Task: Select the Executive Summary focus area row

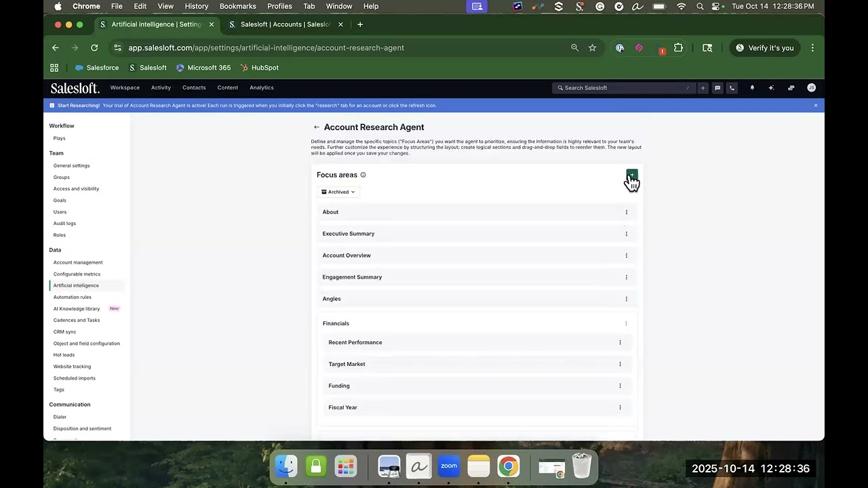Action: point(477,234)
